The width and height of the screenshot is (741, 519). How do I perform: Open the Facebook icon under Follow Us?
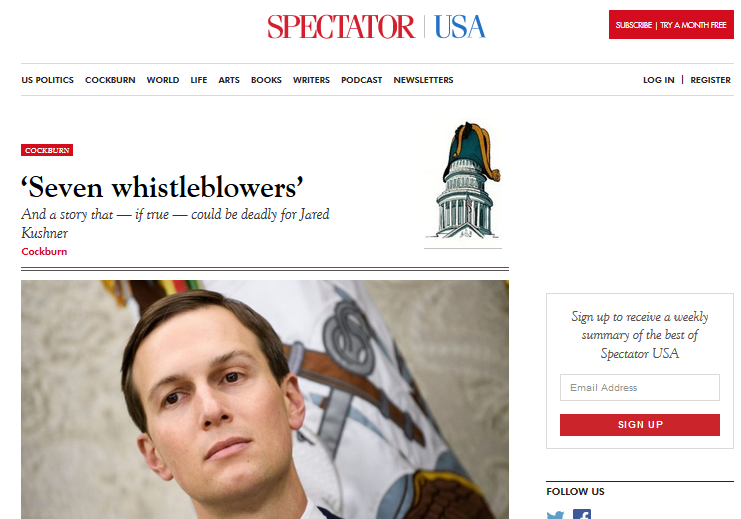click(582, 514)
